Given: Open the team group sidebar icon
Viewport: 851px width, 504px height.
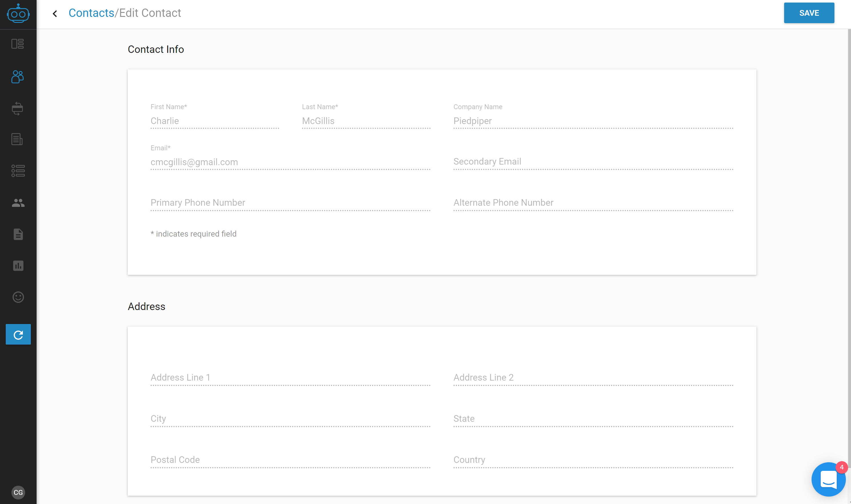Looking at the screenshot, I should (x=18, y=203).
